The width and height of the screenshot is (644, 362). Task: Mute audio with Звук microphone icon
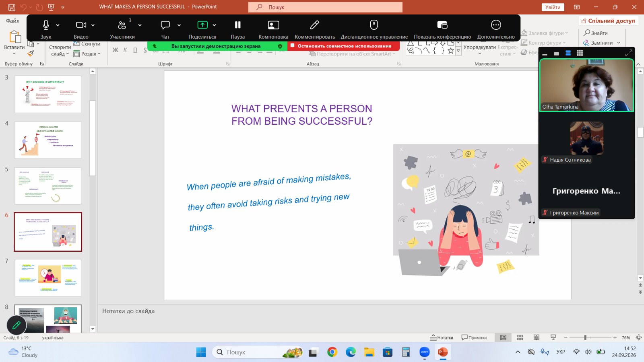(x=46, y=25)
